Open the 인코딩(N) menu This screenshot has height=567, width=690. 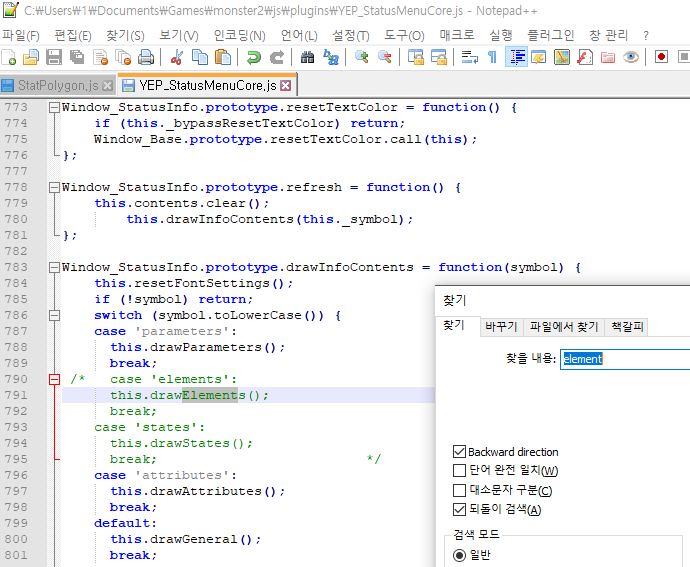point(239,35)
